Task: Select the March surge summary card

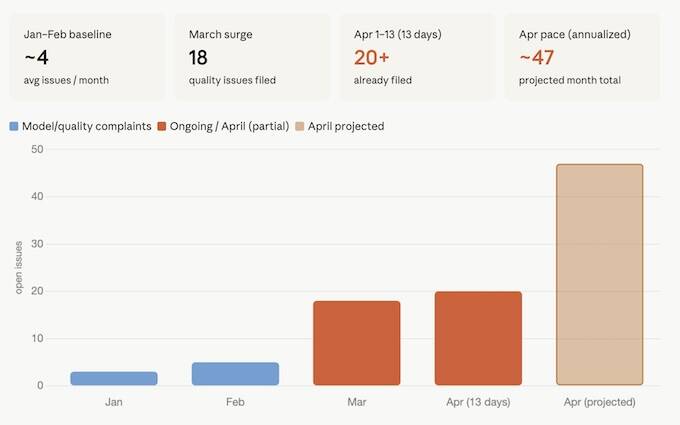Action: click(252, 56)
